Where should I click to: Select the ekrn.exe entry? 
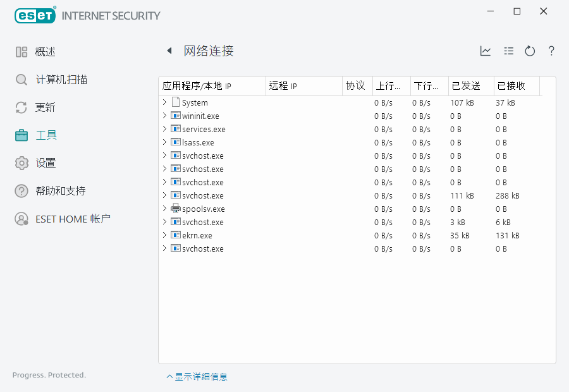[x=197, y=236]
